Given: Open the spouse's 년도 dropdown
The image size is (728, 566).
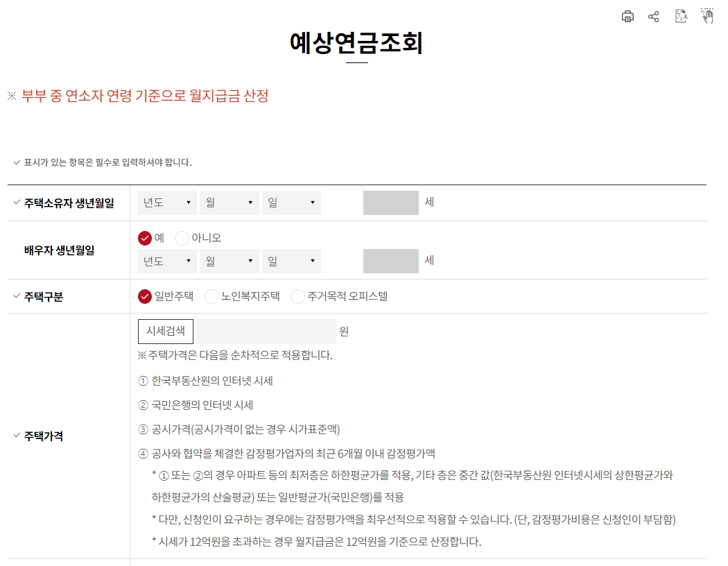Looking at the screenshot, I should coord(166,261).
